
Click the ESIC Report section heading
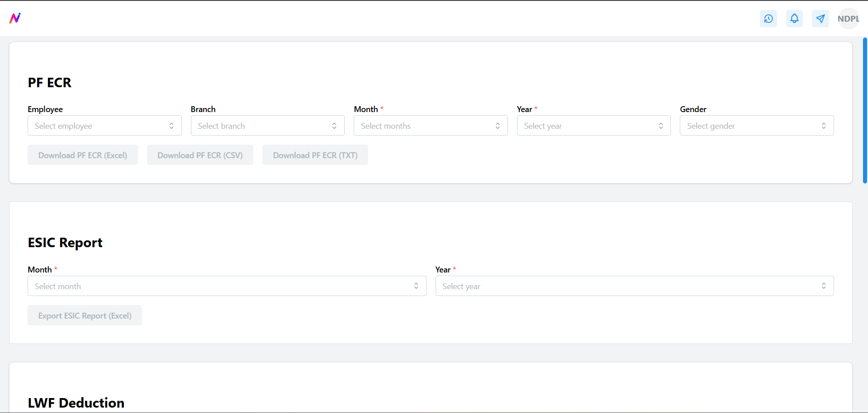[x=65, y=243]
